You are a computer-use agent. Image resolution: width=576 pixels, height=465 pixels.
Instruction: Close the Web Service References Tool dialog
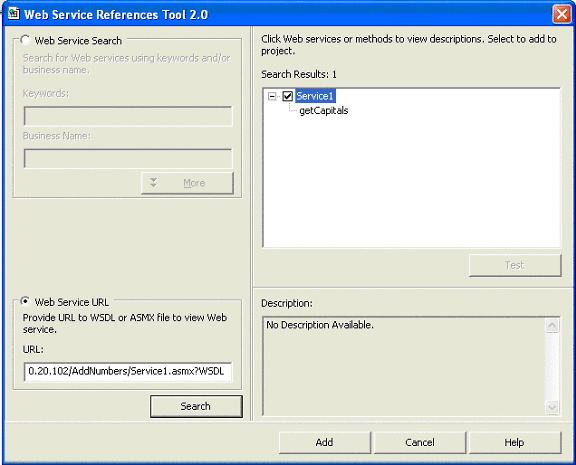point(562,14)
